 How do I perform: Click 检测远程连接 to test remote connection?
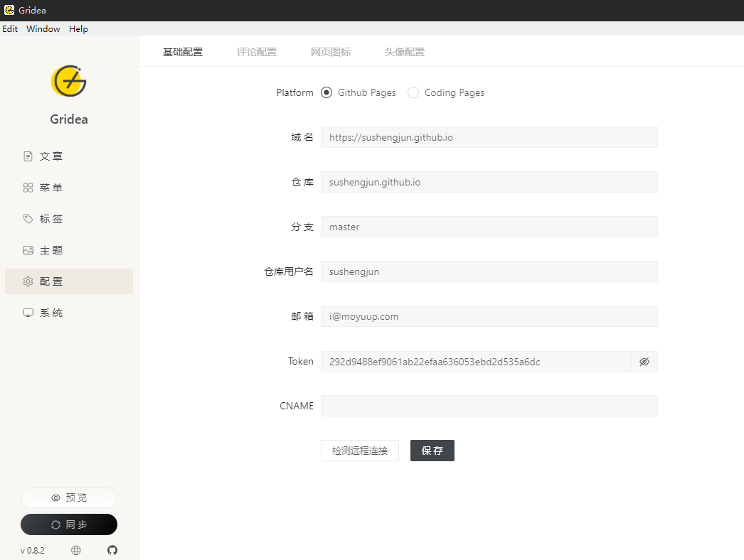tap(359, 450)
